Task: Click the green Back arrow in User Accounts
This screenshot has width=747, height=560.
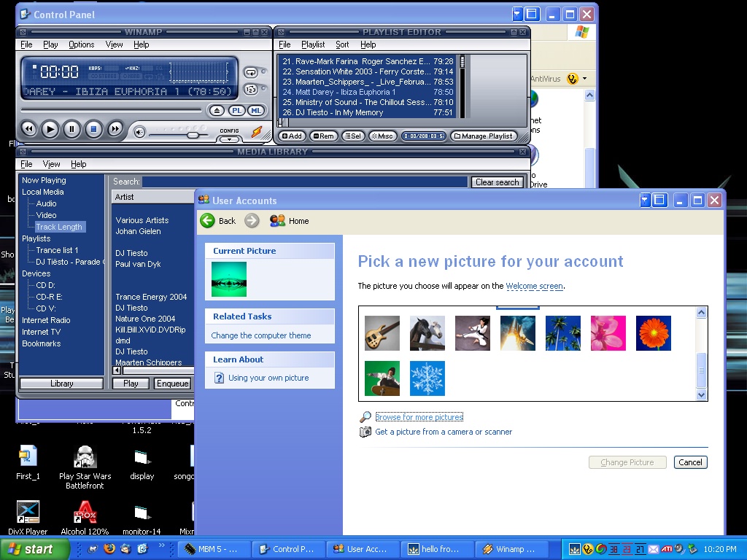Action: 207,220
